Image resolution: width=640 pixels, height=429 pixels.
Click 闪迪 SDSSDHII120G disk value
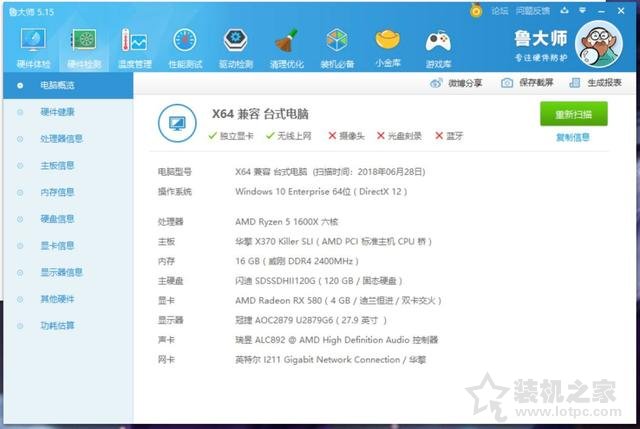pyautogui.click(x=319, y=281)
